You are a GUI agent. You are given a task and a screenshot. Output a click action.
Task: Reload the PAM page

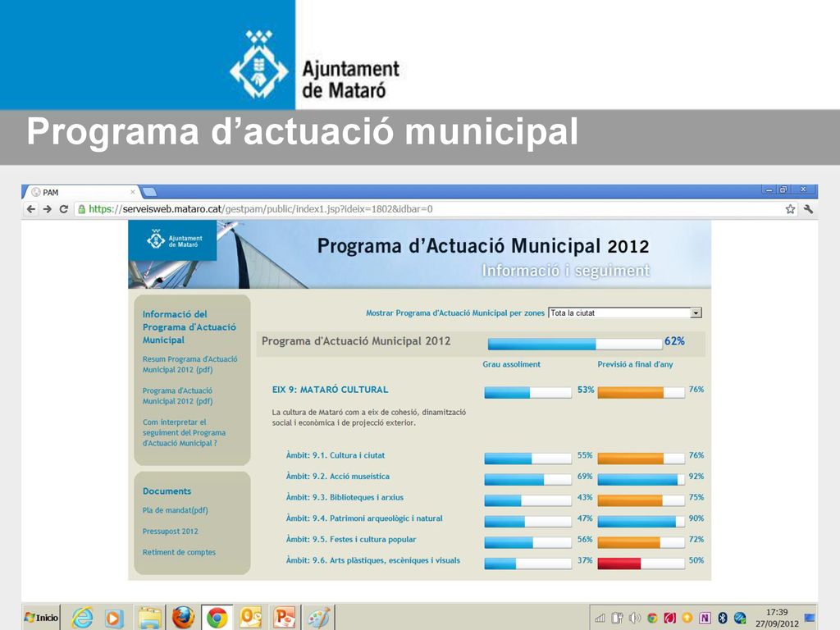pos(64,209)
